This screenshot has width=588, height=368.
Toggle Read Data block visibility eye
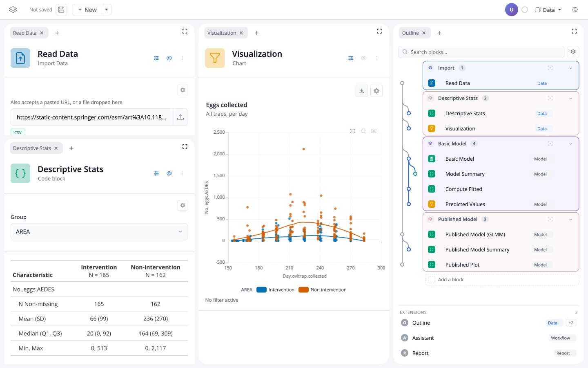pos(169,58)
